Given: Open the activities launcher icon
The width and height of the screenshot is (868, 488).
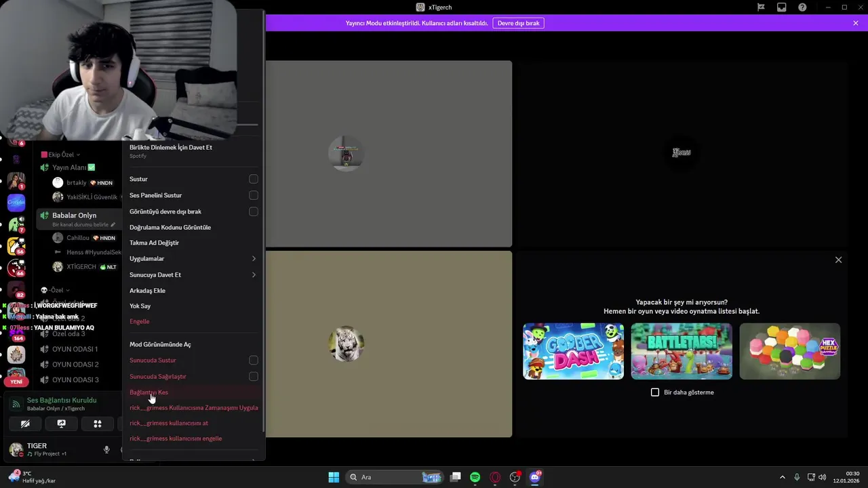Looking at the screenshot, I should (98, 424).
